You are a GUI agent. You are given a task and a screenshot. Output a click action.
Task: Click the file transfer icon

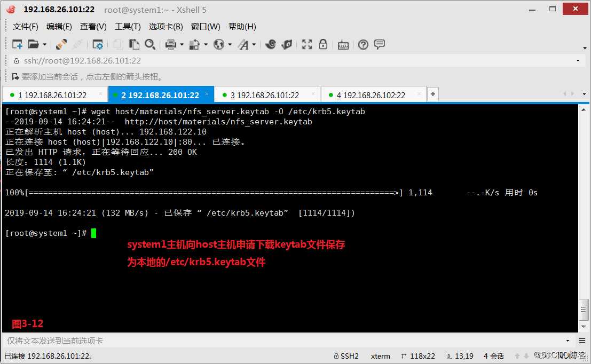click(194, 44)
